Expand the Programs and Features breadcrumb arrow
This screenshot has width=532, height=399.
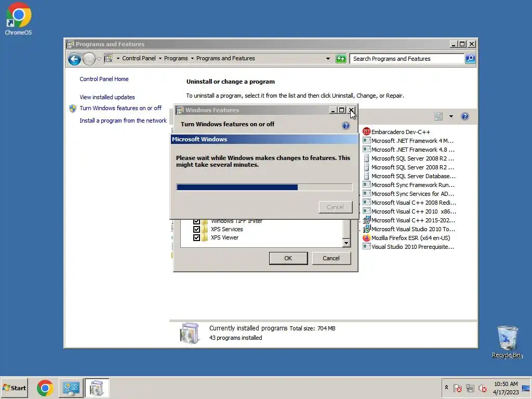point(192,58)
